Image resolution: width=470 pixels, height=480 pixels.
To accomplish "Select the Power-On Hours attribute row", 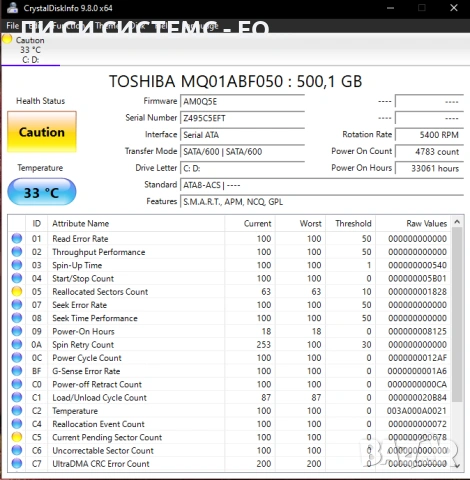I will coord(229,331).
